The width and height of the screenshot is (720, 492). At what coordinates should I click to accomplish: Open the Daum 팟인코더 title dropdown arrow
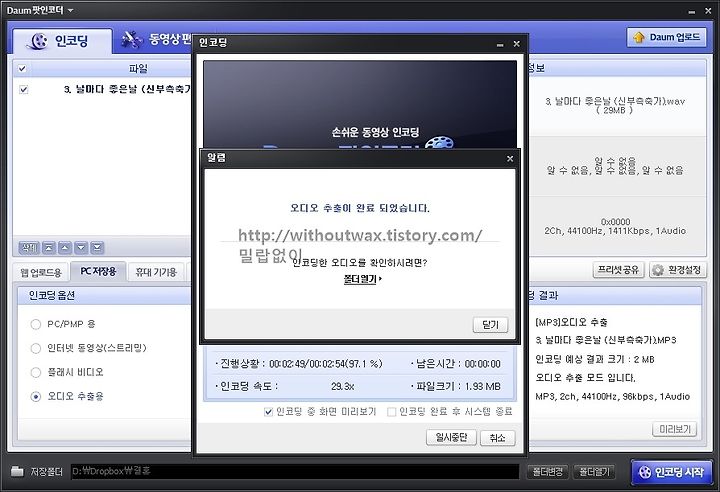70,10
